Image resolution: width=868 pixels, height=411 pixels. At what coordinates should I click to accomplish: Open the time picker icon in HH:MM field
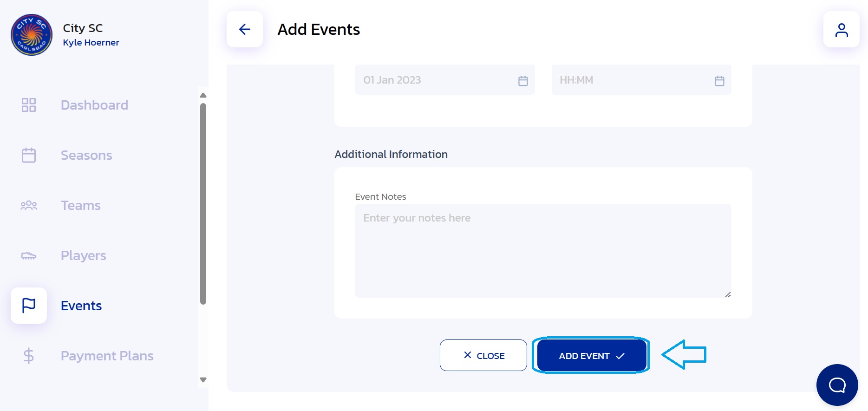tap(719, 80)
